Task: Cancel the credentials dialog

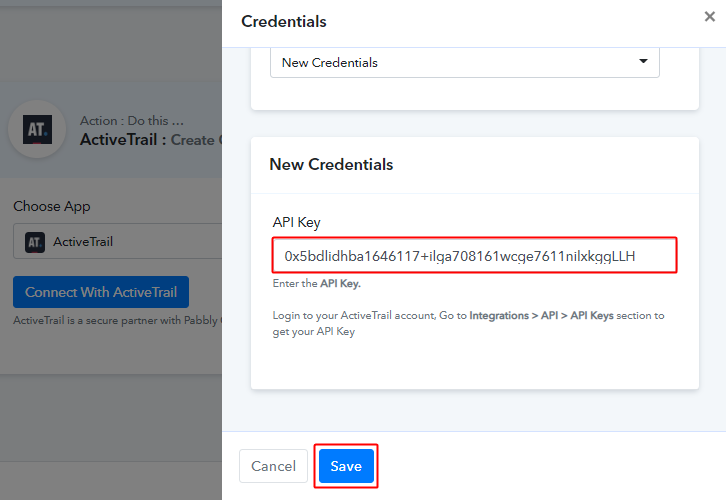Action: (273, 466)
